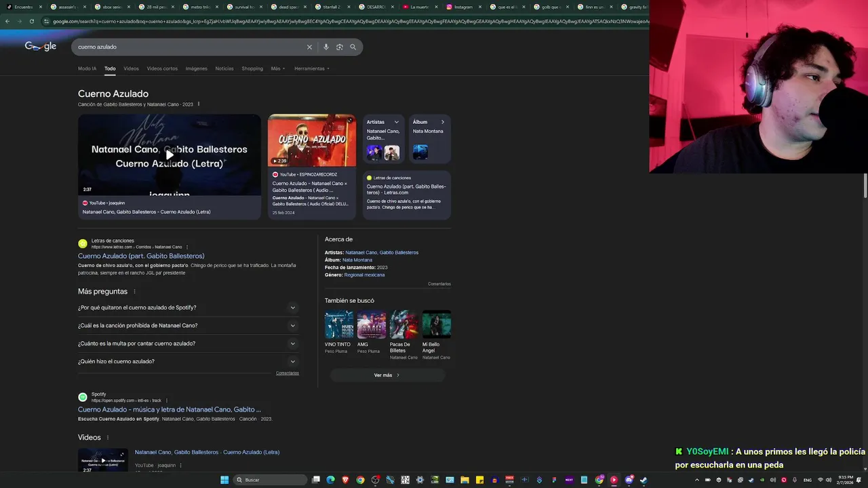
Task: Open Google Chrome from the taskbar
Action: (360, 480)
